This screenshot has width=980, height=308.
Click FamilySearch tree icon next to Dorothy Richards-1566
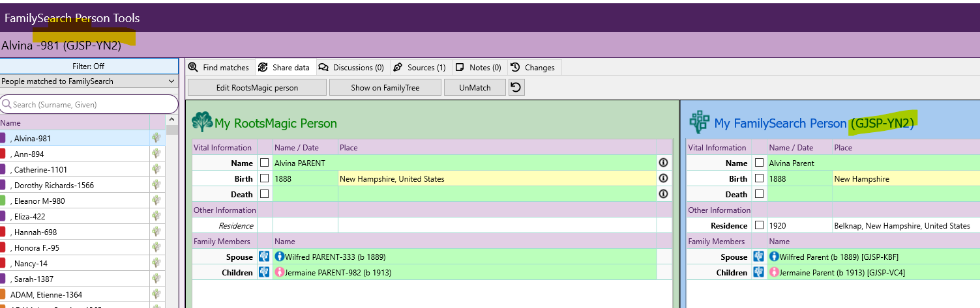(156, 185)
